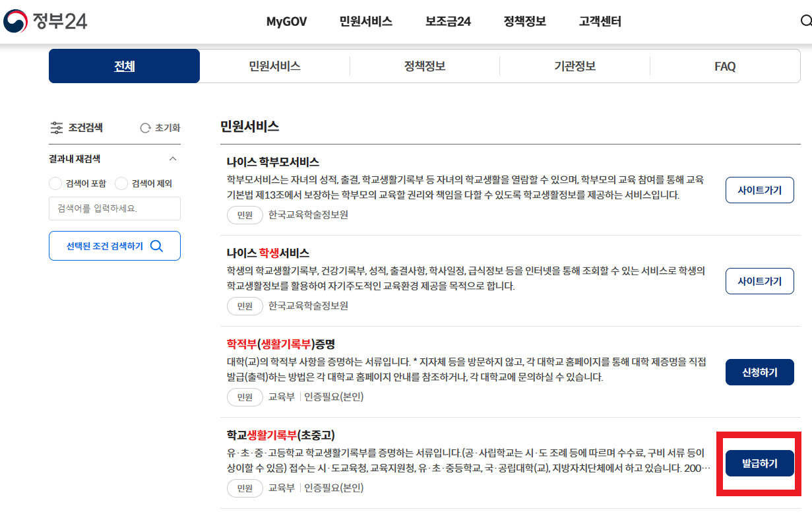Image resolution: width=812 pixels, height=518 pixels.
Task: Select the 전체 tab
Action: click(x=124, y=66)
